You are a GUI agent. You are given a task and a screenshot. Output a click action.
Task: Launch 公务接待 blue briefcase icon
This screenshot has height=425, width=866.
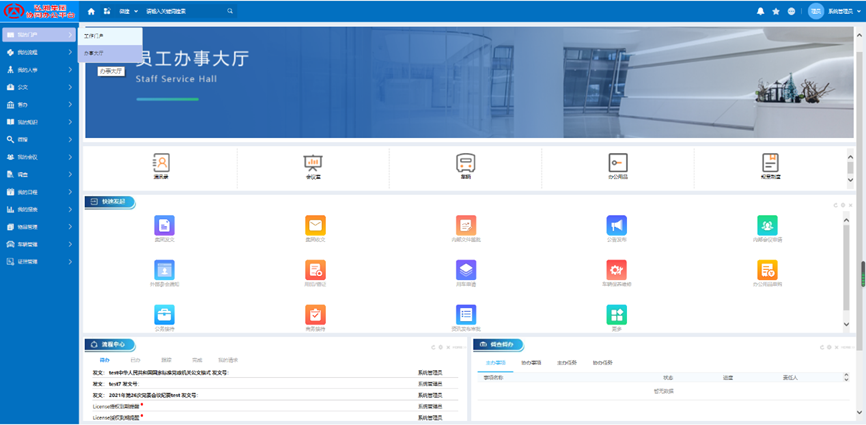164,315
